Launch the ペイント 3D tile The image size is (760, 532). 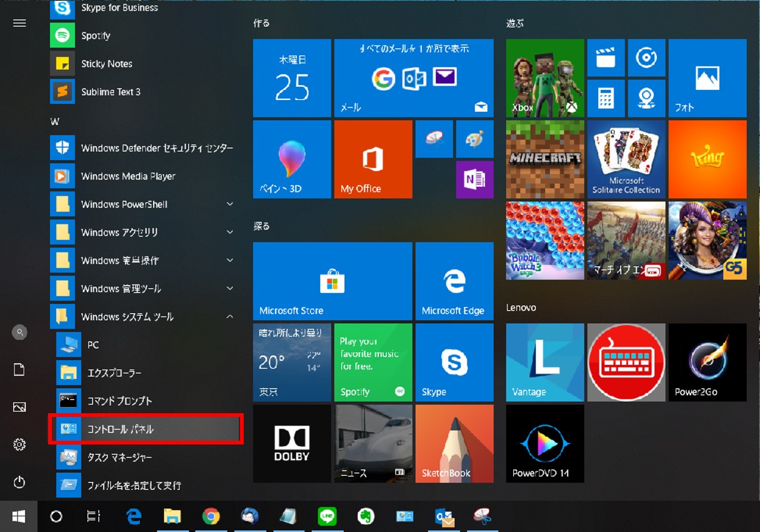click(x=292, y=159)
